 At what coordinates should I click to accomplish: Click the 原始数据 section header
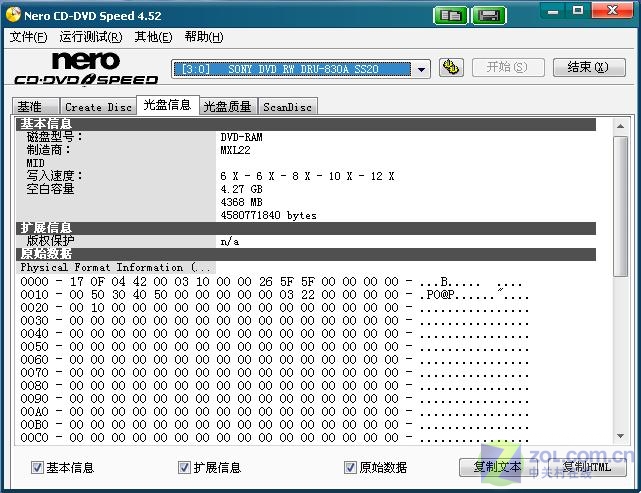coord(306,254)
